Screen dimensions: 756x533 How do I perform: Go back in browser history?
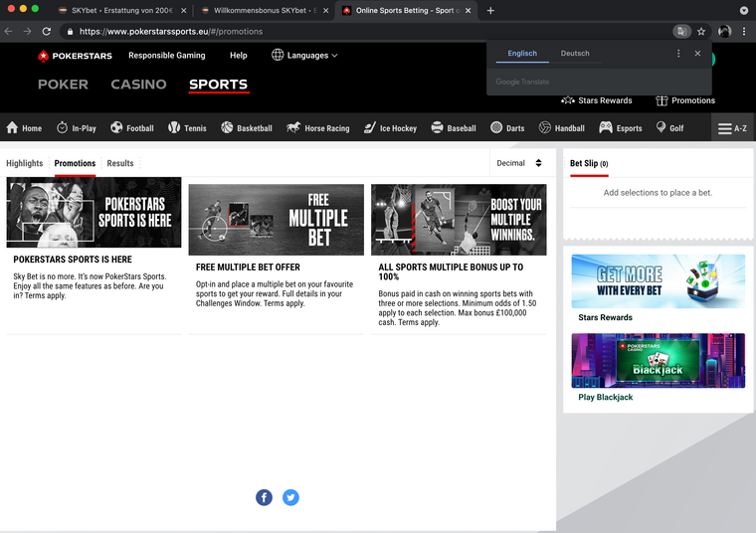[x=9, y=32]
